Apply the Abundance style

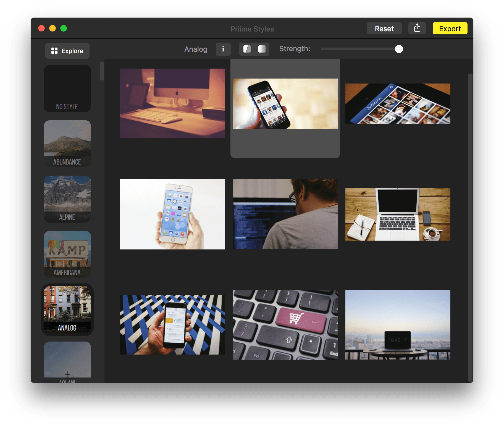click(67, 144)
